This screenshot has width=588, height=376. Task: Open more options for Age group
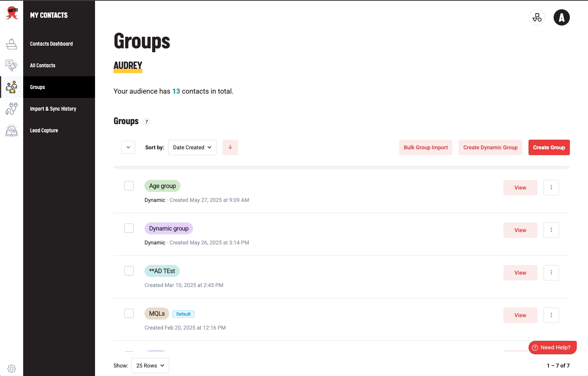coord(551,188)
